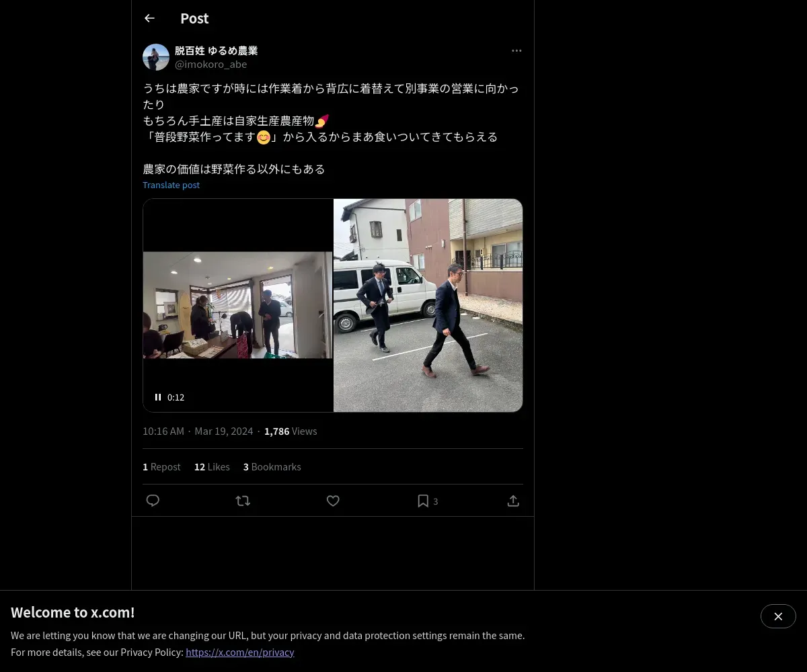Open the indoor office video thumbnail
807x672 pixels.
(238, 305)
